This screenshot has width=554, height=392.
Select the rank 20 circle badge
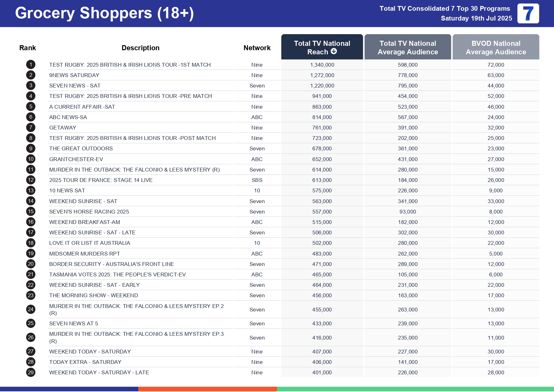click(x=31, y=264)
